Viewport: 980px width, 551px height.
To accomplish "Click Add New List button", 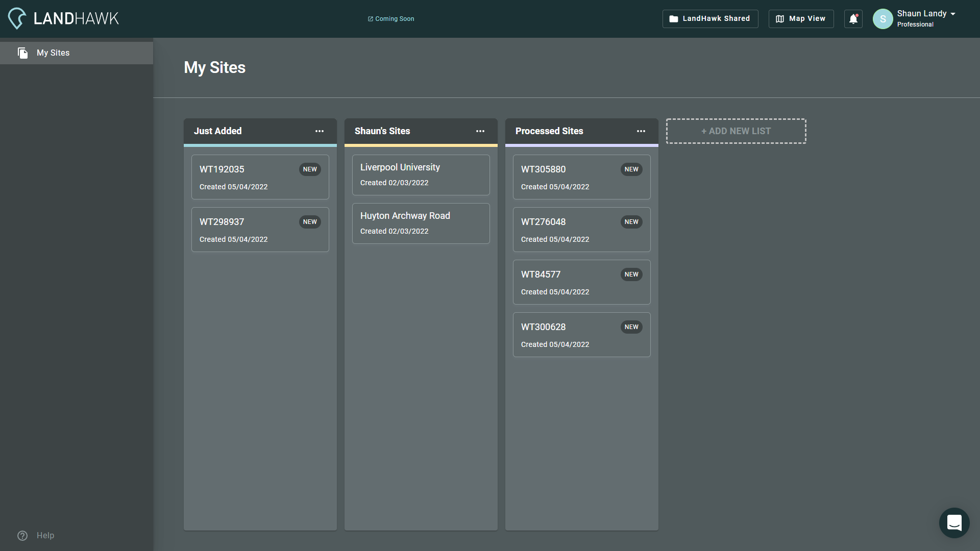I will tap(736, 131).
